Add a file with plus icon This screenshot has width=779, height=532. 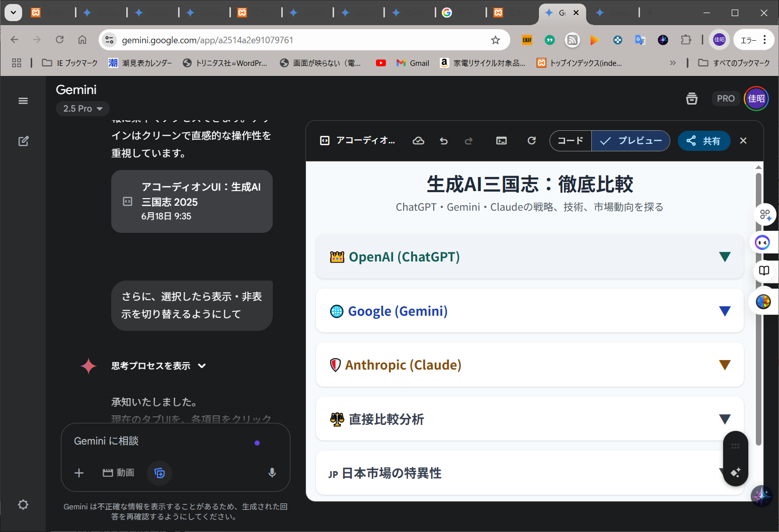79,473
